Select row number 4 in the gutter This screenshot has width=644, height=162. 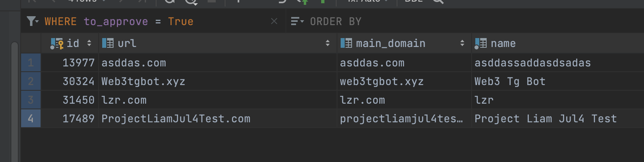pos(31,119)
